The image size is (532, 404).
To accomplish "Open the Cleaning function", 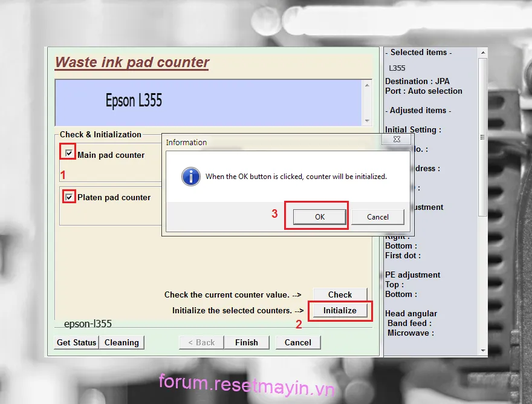I will tap(122, 342).
